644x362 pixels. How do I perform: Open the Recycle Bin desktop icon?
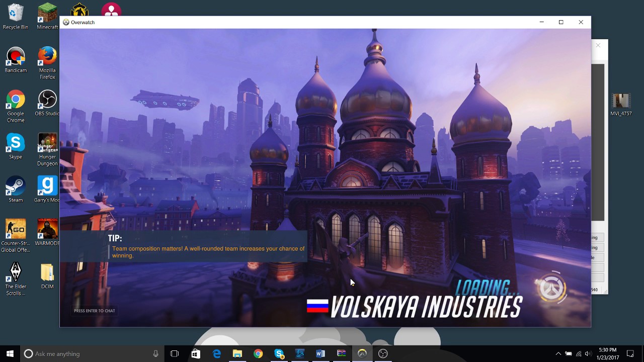tap(16, 17)
